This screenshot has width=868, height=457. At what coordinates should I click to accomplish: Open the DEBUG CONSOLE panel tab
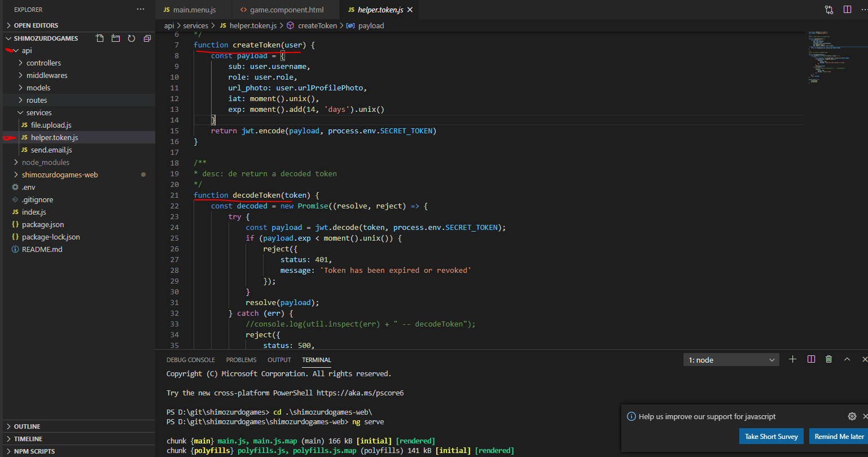click(191, 360)
